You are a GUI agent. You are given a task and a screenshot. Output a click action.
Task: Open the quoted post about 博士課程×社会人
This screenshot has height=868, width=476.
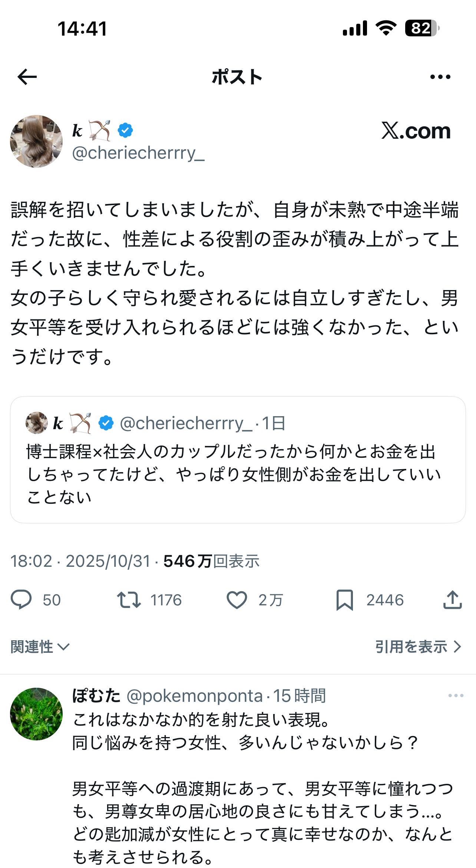238,474
